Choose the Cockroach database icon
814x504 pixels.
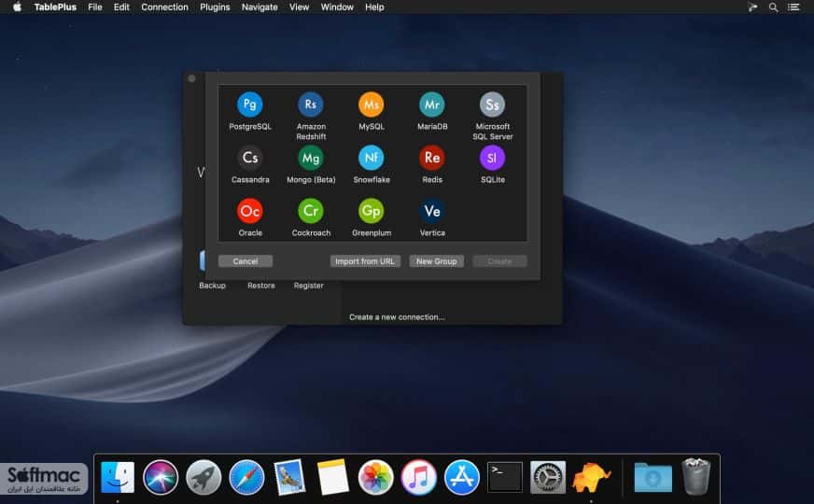[311, 211]
